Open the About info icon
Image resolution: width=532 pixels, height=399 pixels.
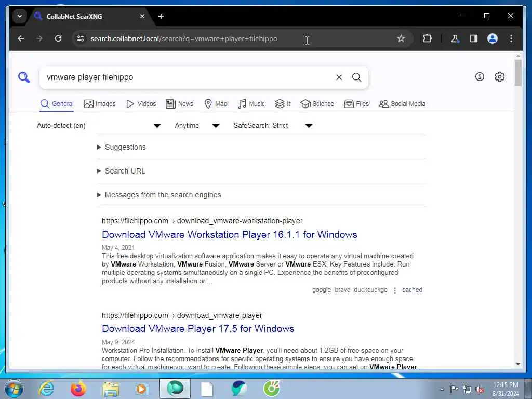[480, 77]
